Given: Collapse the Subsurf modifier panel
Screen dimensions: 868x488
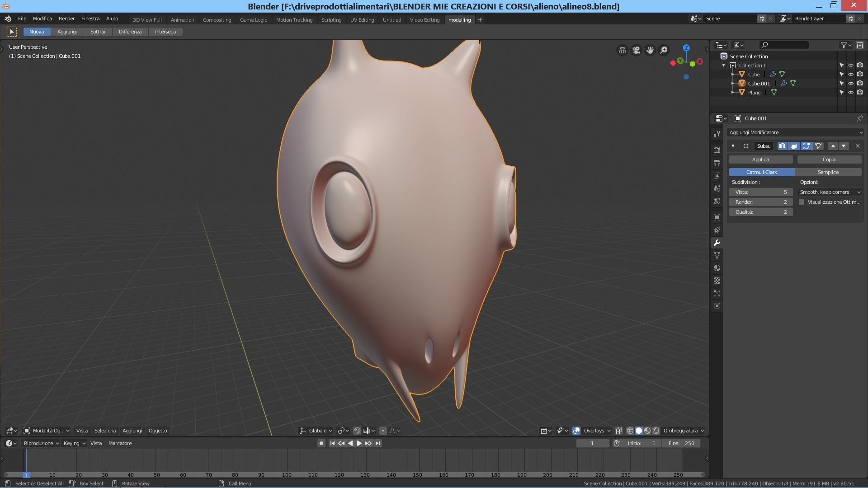Looking at the screenshot, I should click(x=733, y=146).
